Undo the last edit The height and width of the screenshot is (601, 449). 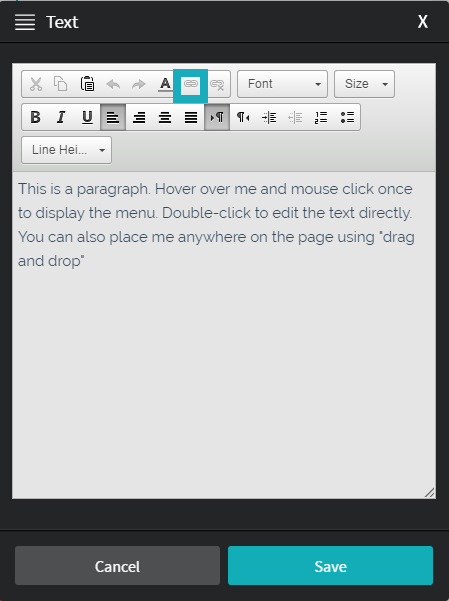(x=113, y=84)
